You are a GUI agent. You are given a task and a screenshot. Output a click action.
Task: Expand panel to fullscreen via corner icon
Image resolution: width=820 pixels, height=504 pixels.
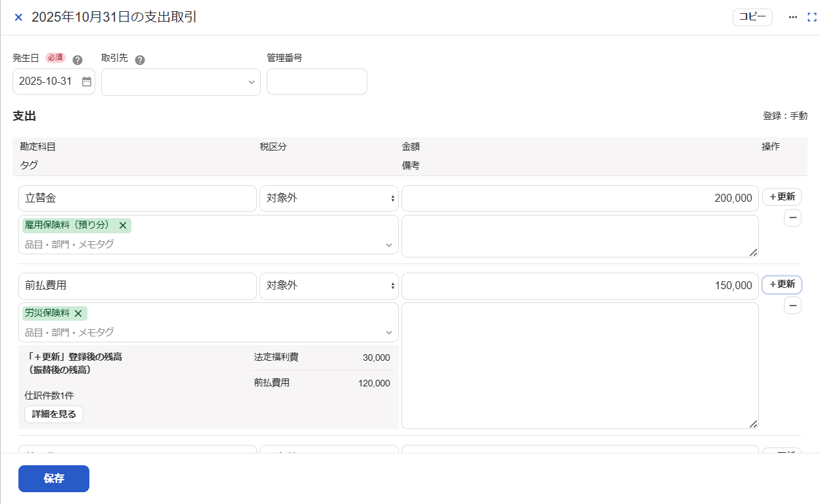[x=811, y=17]
